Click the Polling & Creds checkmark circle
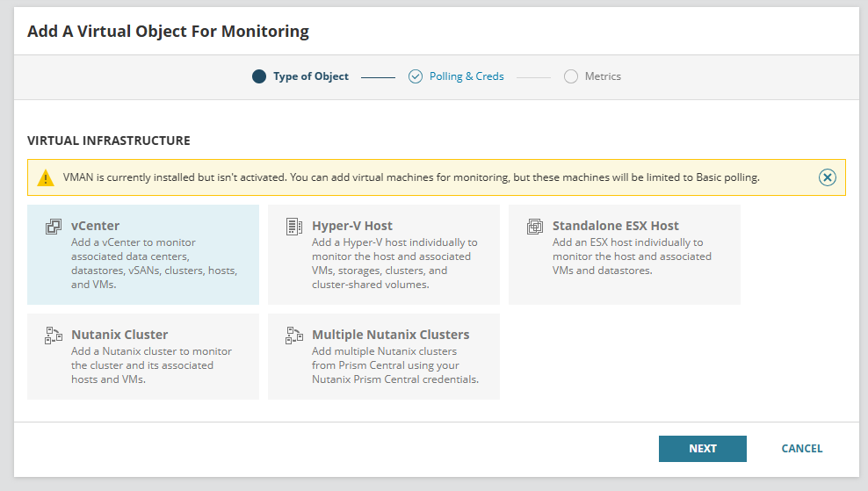 416,76
